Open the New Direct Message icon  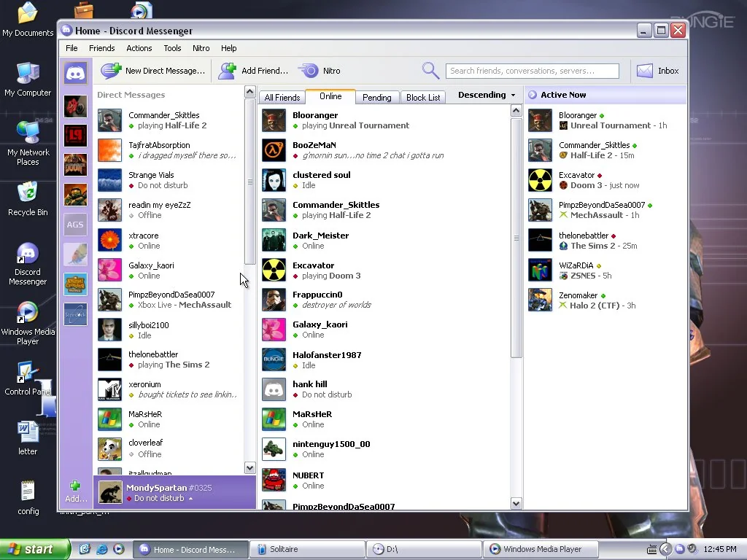(111, 71)
